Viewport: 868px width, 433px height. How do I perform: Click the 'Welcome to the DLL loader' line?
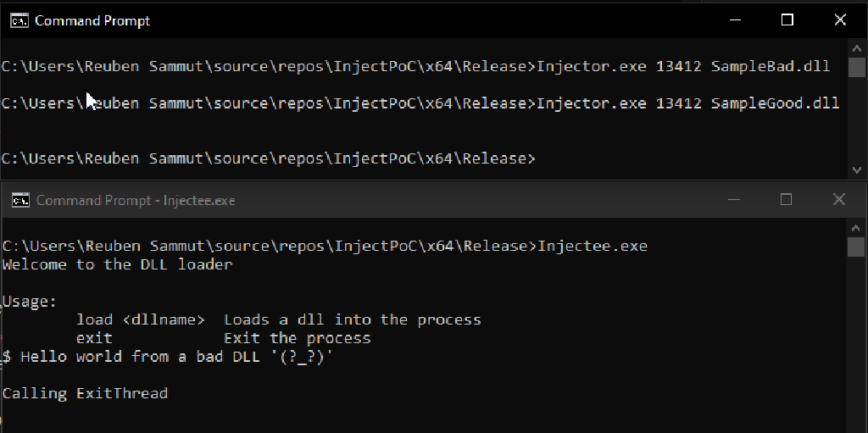point(118,264)
